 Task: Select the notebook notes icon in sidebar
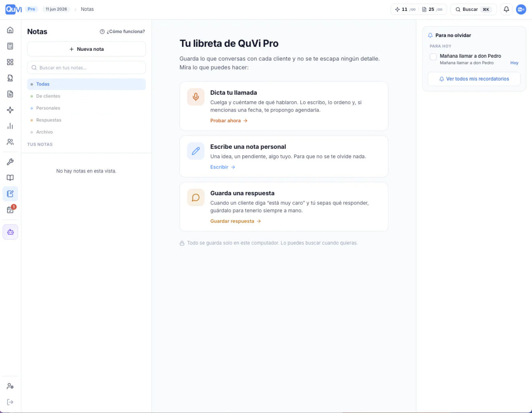pos(10,194)
